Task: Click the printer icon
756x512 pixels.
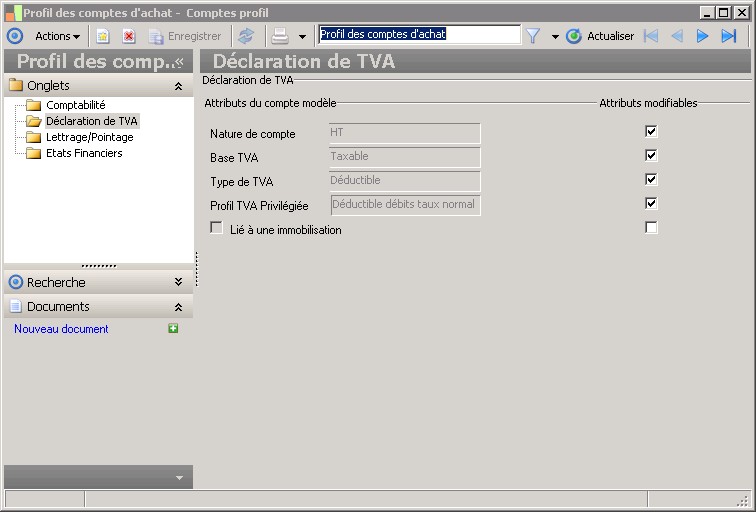Action: 280,36
